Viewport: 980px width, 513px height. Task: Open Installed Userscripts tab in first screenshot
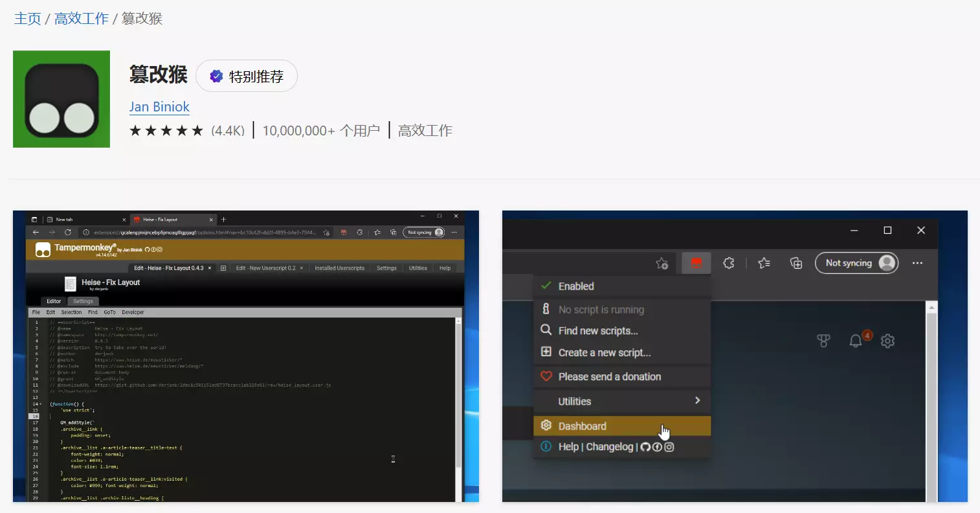[x=339, y=268]
